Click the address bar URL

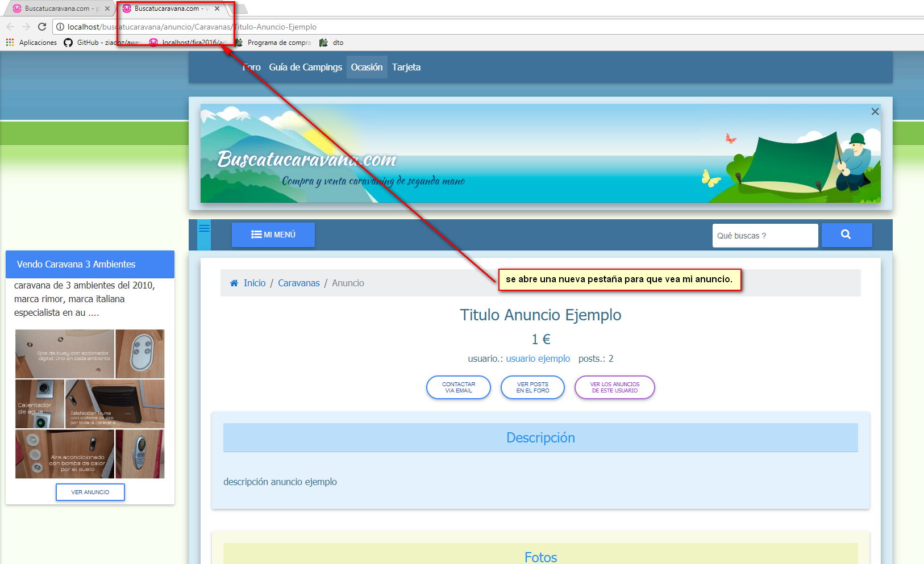(x=192, y=27)
